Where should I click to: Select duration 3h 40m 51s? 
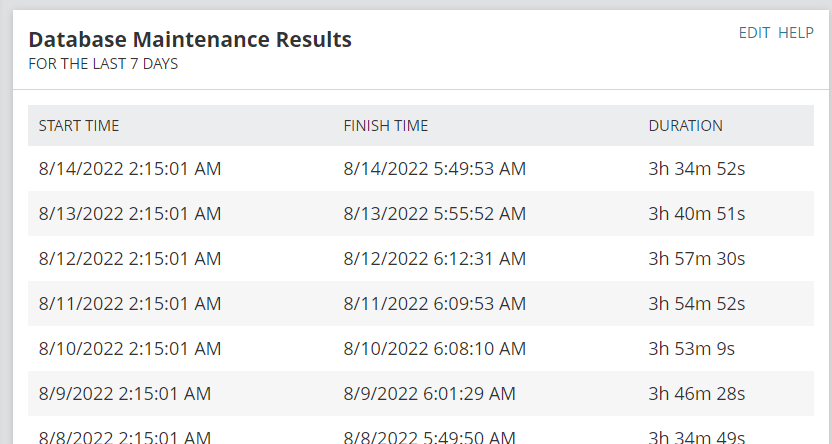697,214
